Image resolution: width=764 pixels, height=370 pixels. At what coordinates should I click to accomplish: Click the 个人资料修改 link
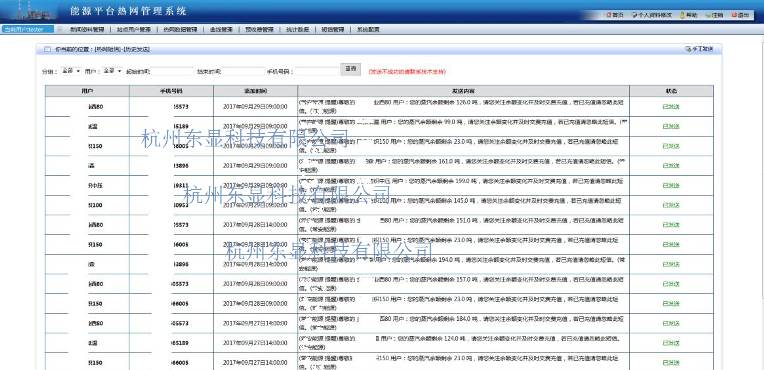click(655, 15)
